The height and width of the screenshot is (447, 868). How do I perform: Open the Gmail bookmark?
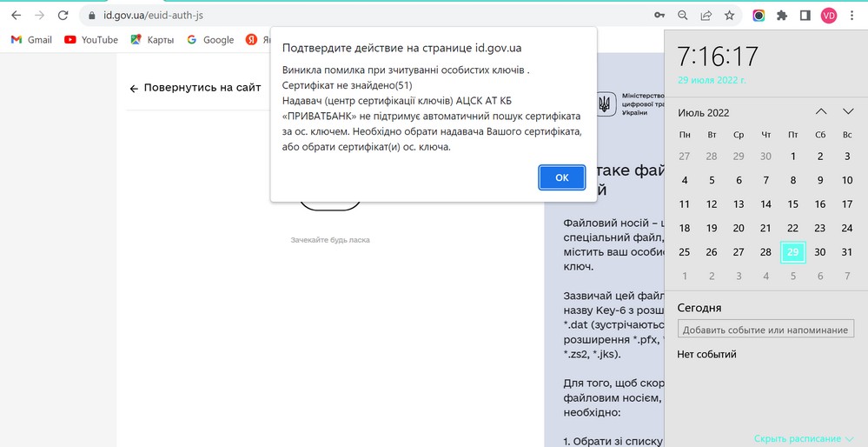tap(31, 40)
